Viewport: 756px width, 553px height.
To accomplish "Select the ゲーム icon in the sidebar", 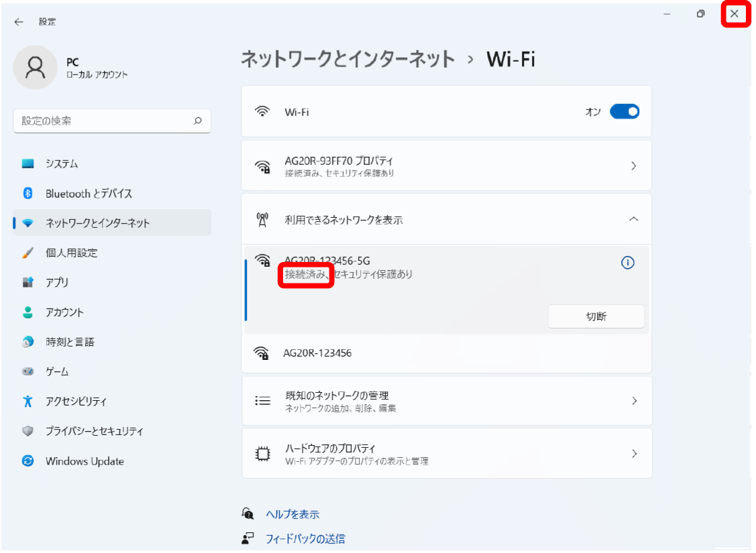I will click(28, 371).
